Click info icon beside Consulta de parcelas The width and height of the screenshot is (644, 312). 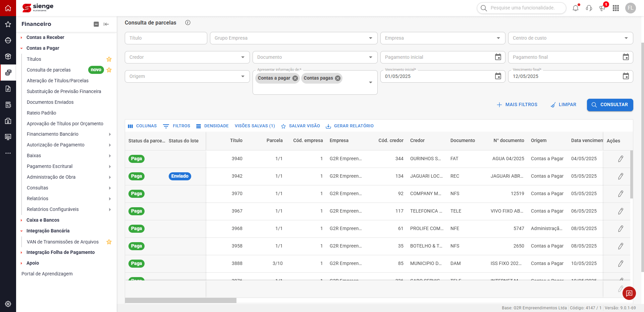click(188, 23)
